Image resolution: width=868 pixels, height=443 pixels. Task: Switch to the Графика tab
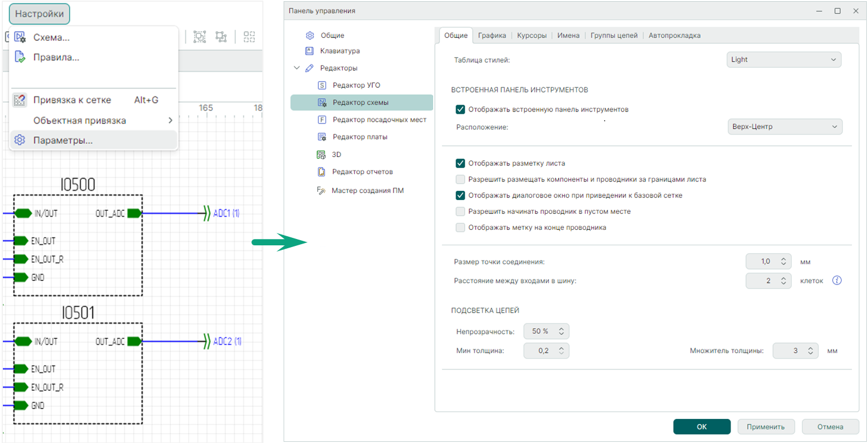492,36
